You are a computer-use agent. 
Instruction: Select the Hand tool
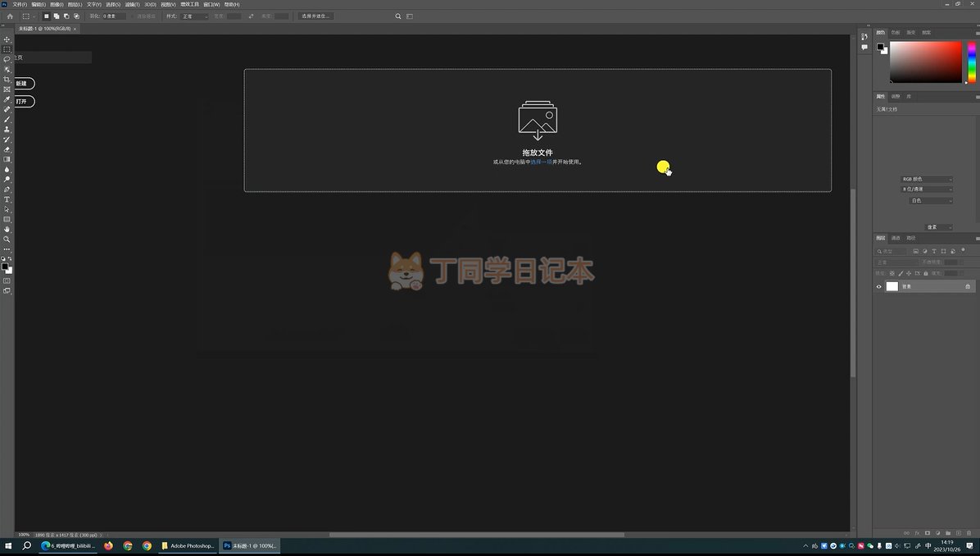pyautogui.click(x=7, y=230)
